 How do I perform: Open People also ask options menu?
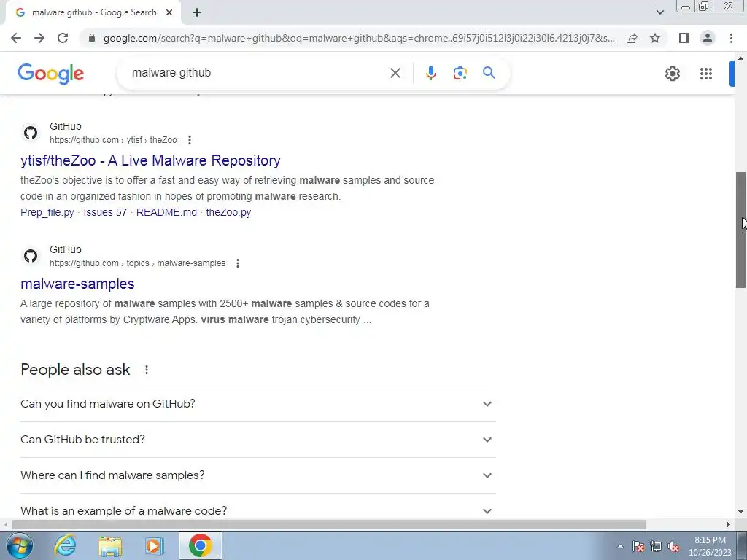(146, 370)
